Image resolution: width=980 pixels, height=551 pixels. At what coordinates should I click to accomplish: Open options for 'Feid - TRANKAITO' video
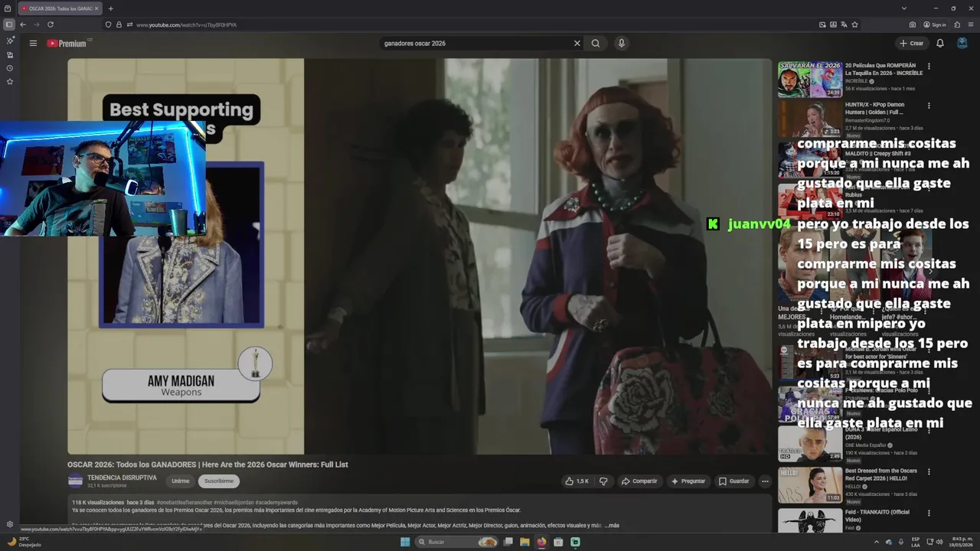click(929, 514)
